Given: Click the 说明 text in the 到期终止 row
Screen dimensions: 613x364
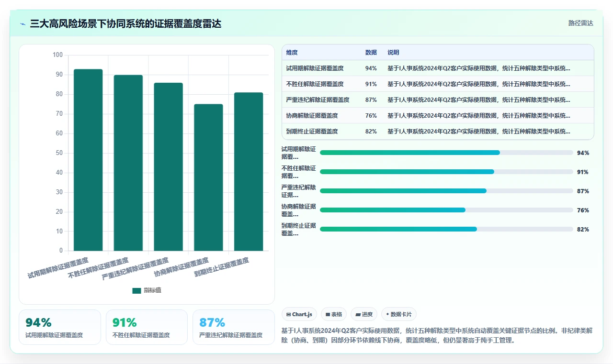Looking at the screenshot, I should pos(479,132).
